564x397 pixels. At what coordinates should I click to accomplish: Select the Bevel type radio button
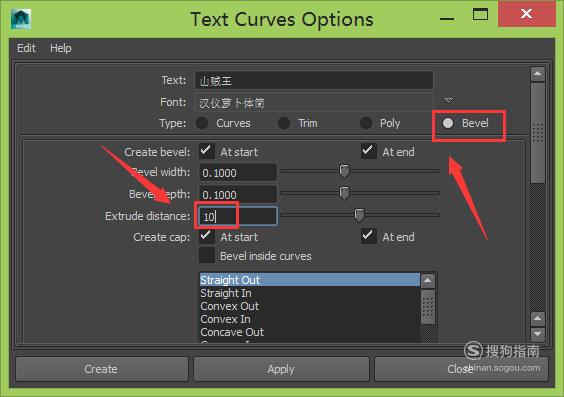point(448,123)
